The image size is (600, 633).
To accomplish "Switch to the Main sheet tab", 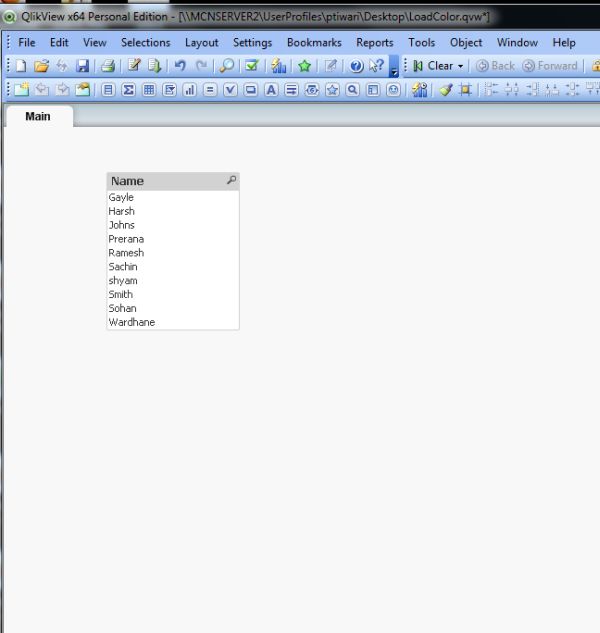I will (x=38, y=116).
